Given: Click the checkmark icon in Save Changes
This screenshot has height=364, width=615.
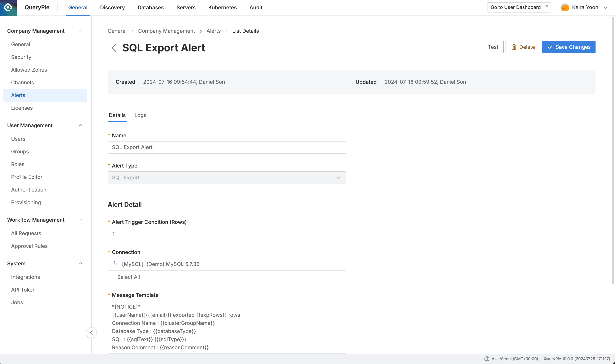Looking at the screenshot, I should point(550,47).
